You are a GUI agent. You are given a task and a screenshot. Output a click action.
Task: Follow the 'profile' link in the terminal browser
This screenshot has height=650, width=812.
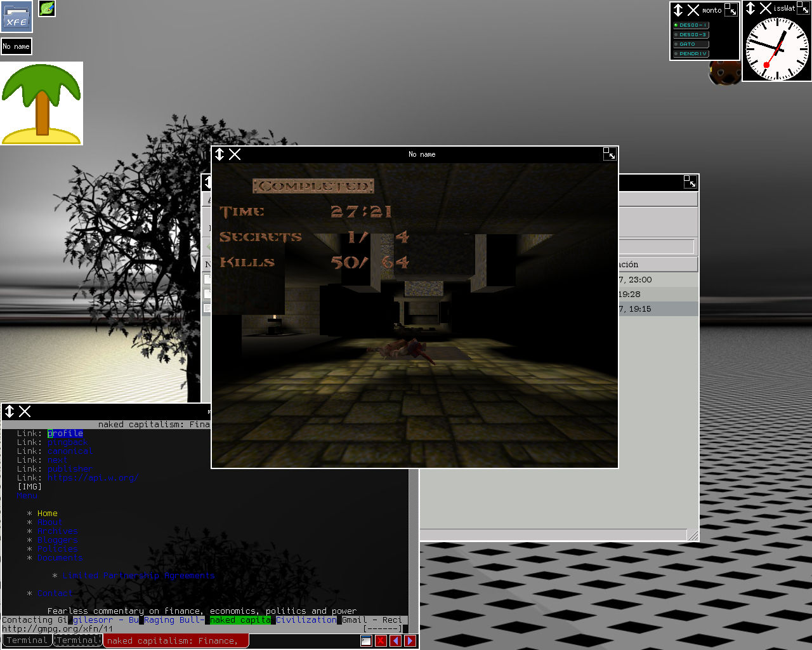(65, 434)
